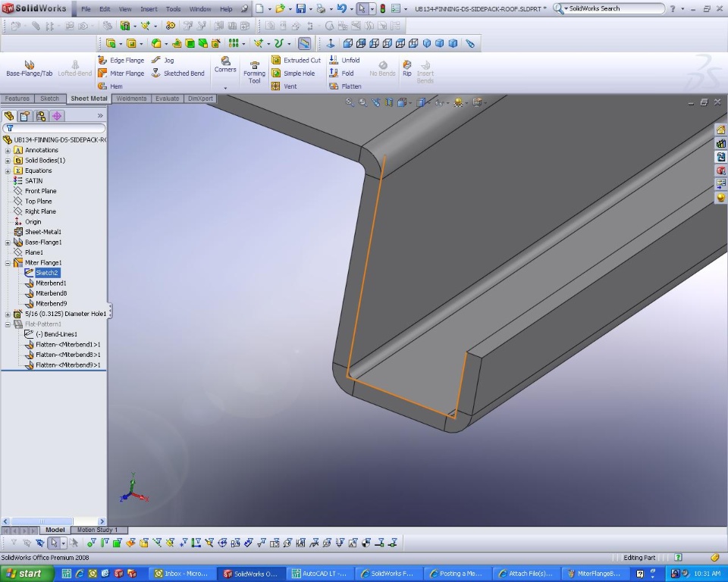Switch to the Features tab

click(17, 99)
